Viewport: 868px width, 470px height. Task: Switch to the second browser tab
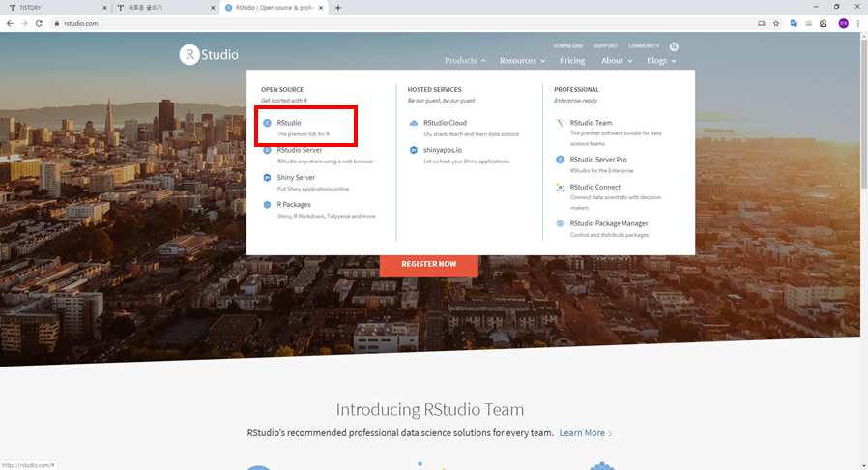pos(164,8)
